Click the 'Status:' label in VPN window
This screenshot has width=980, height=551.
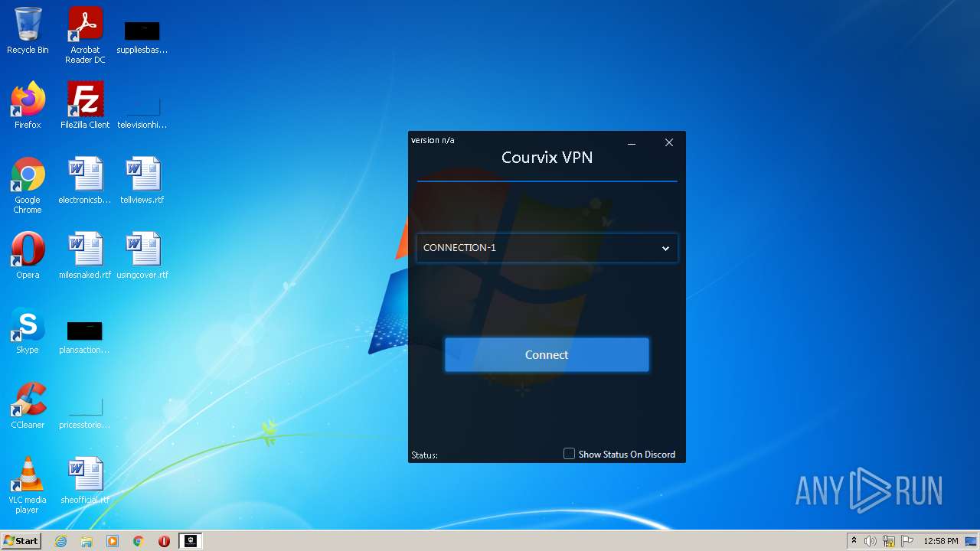tap(425, 455)
